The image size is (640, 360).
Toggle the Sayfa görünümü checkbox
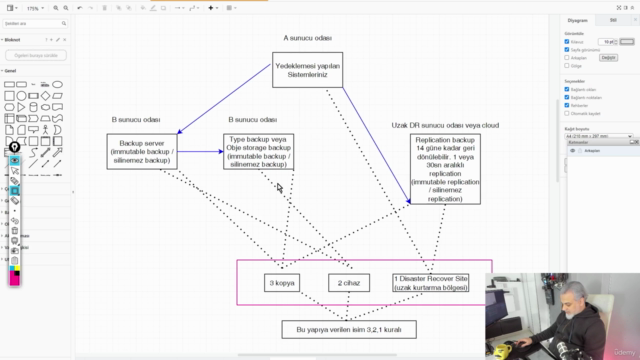(567, 50)
